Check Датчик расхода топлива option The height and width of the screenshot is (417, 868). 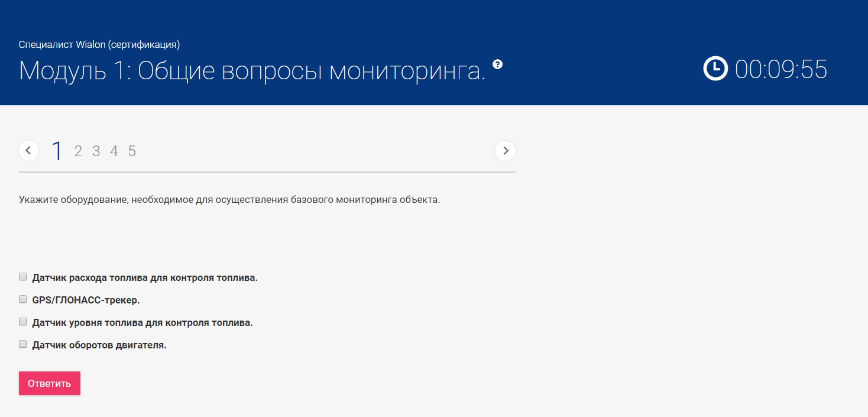coord(22,276)
